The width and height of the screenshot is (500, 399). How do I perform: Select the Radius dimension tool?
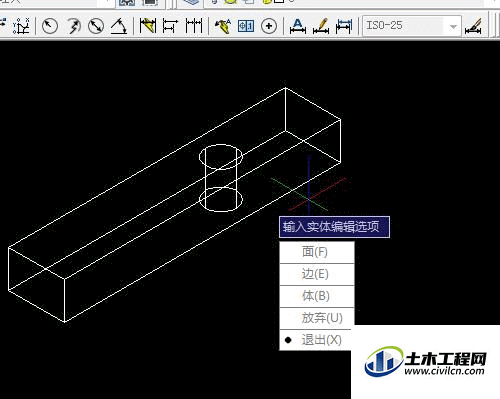tap(50, 26)
